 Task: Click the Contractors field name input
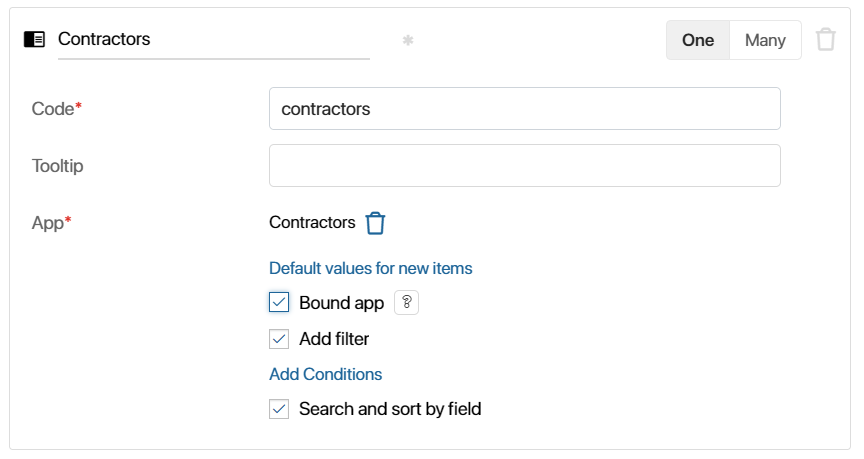pyautogui.click(x=213, y=40)
